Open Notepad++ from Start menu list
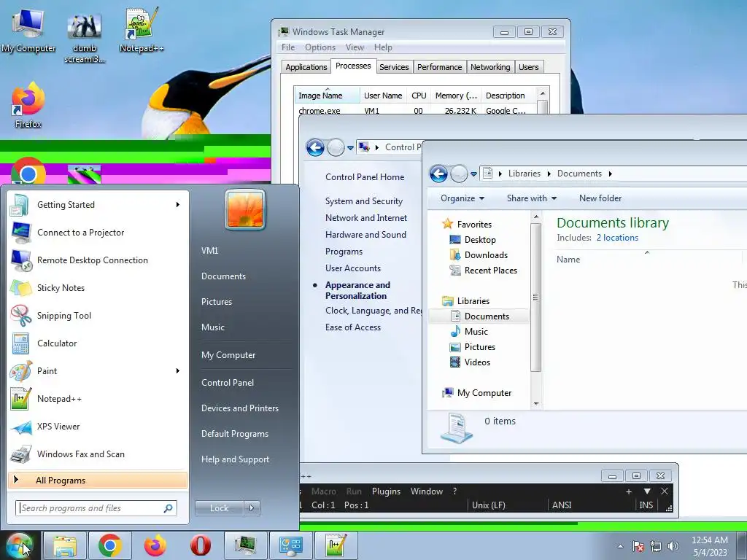The width and height of the screenshot is (747, 560). [98, 399]
